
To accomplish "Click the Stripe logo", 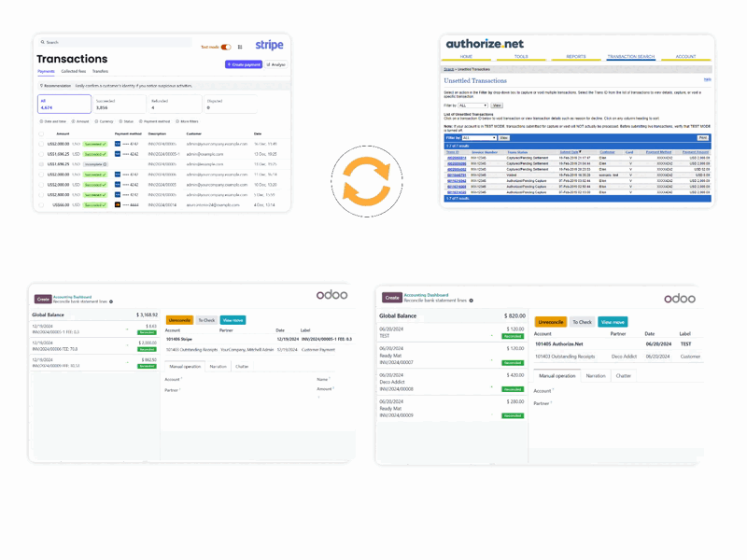I will click(269, 45).
